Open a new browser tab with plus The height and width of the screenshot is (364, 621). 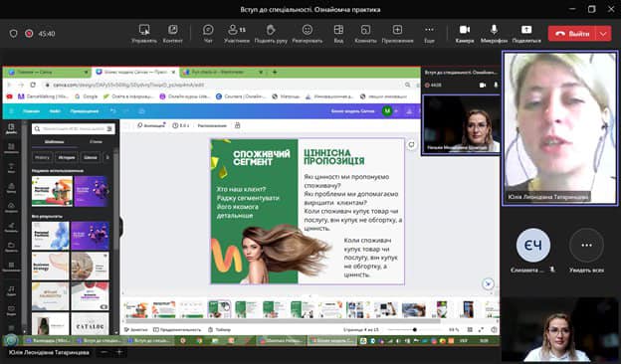point(275,73)
